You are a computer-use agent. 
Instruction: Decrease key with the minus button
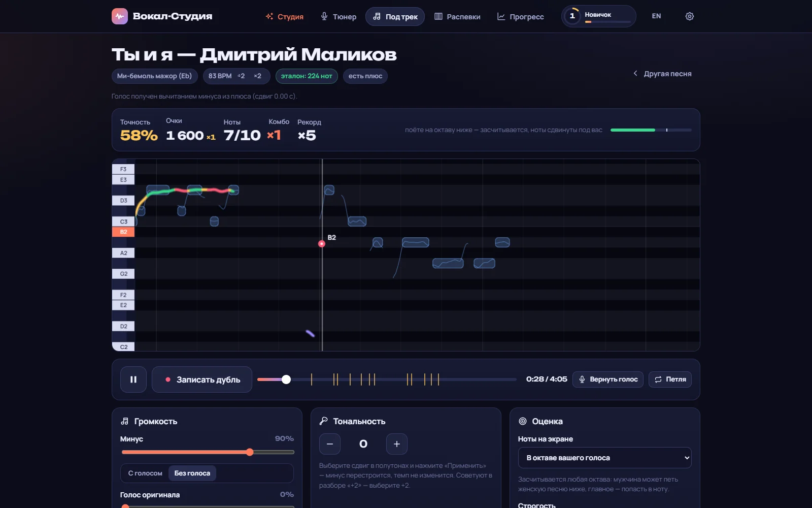coord(330,444)
